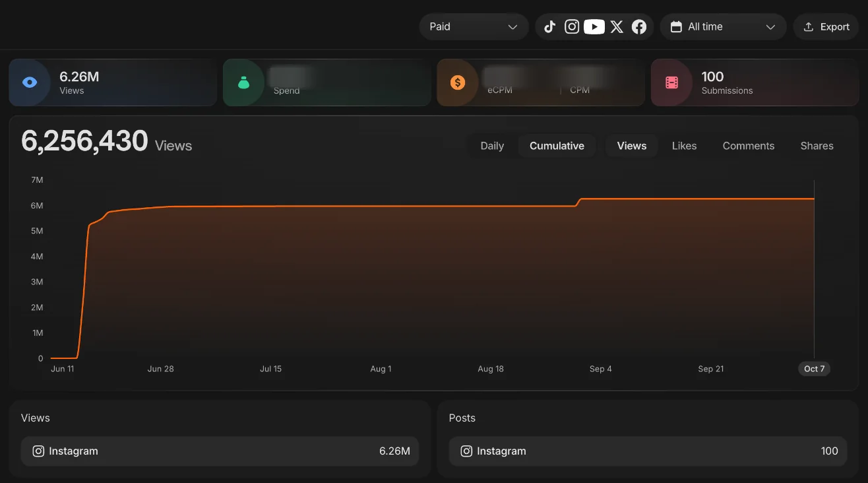Screen dimensions: 868x483
Task: Select the Shares metric tab
Action: 817,146
